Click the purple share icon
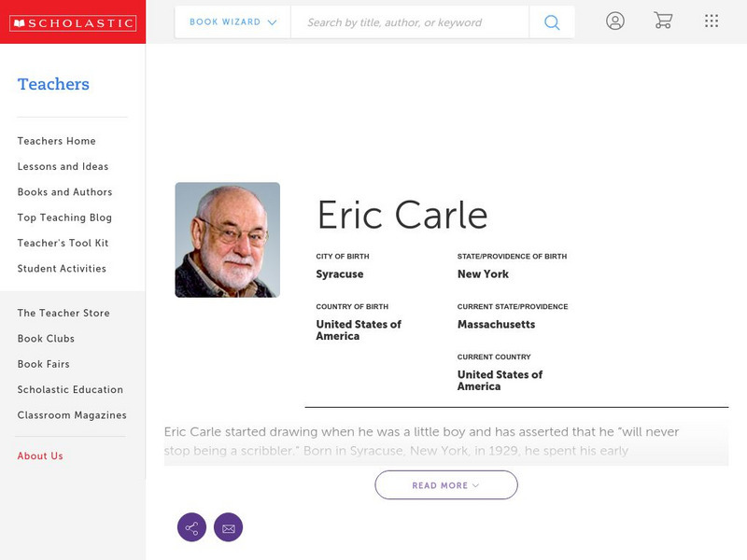The width and height of the screenshot is (747, 560). (x=191, y=527)
